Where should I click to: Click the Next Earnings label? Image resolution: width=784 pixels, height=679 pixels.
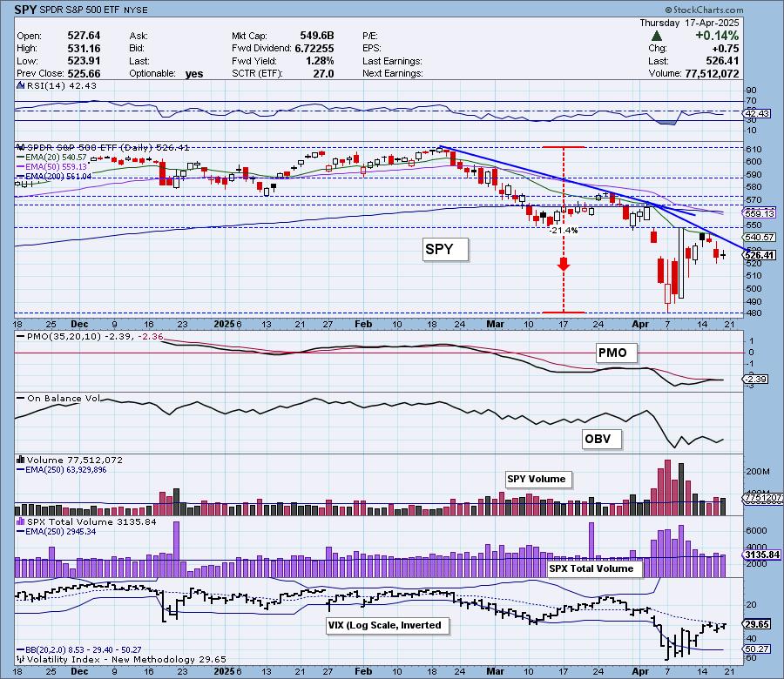click(393, 73)
